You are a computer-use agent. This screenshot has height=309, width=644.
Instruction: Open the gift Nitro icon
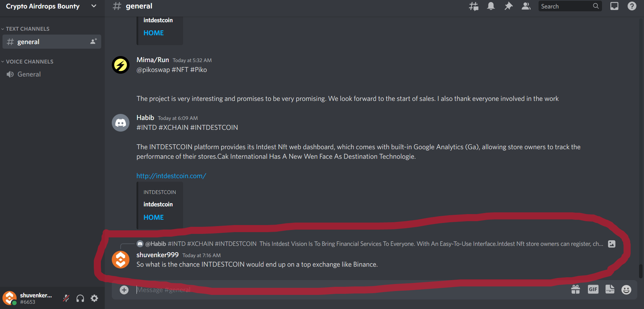[576, 290]
